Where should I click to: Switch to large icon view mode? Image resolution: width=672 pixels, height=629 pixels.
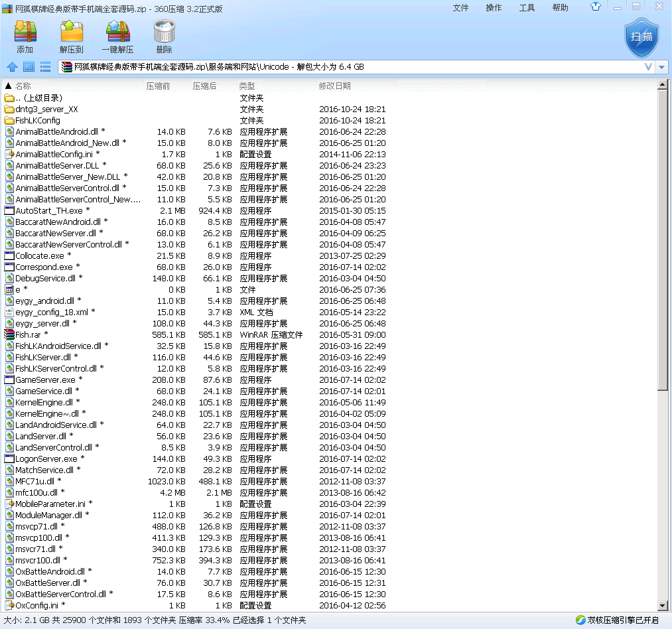[x=29, y=67]
